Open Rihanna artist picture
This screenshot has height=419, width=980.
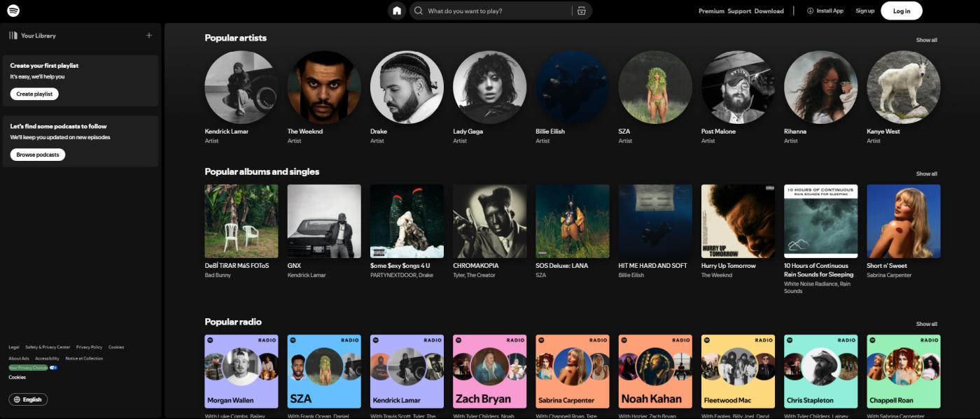coord(820,87)
